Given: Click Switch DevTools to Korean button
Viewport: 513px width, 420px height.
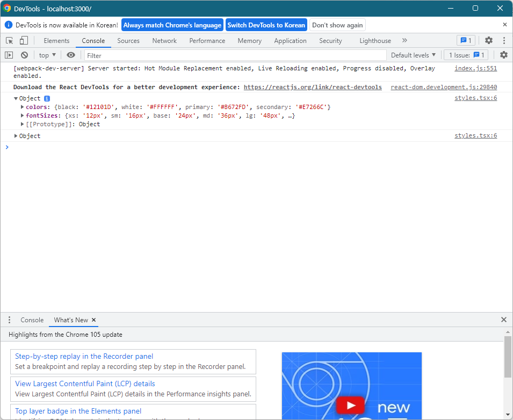Looking at the screenshot, I should (266, 25).
